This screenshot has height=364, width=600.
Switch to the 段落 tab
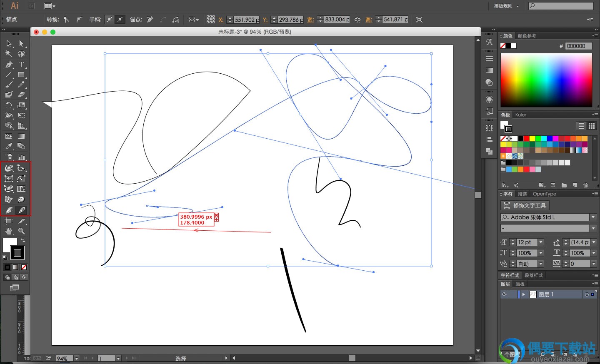point(522,194)
